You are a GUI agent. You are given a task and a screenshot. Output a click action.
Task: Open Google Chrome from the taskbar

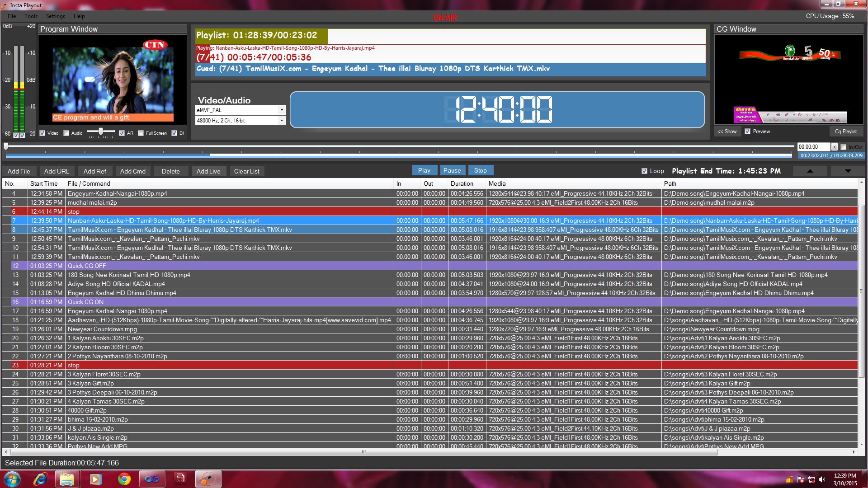123,479
